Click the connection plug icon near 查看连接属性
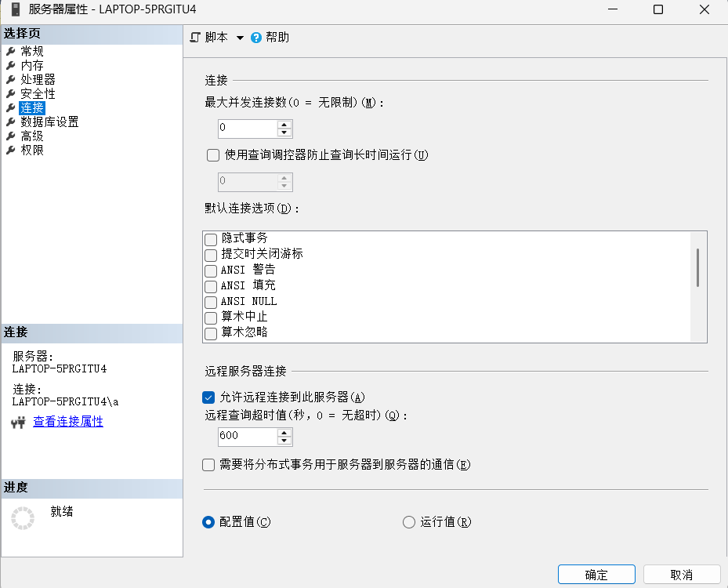Viewport: 728px width, 588px height. point(18,423)
